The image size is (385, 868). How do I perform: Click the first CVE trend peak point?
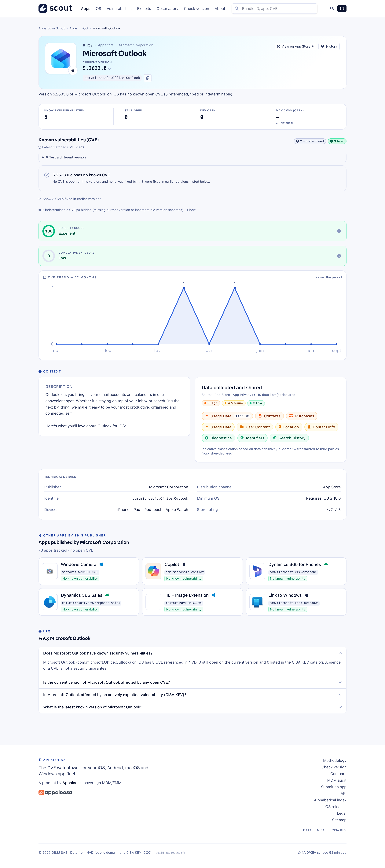[x=184, y=288]
